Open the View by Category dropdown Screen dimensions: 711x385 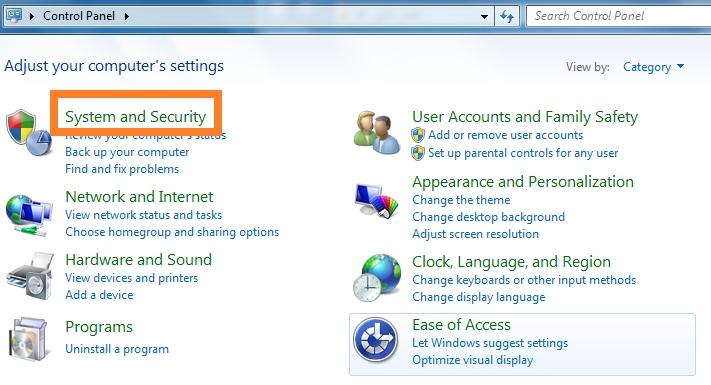[x=653, y=67]
